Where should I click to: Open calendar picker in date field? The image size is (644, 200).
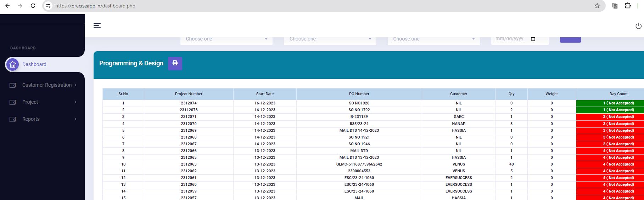tap(533, 39)
